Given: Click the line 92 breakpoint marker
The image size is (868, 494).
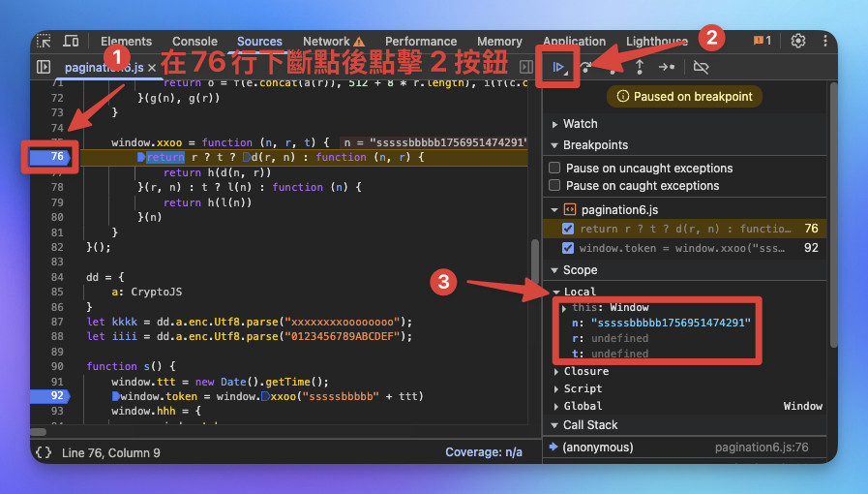Looking at the screenshot, I should point(49,395).
